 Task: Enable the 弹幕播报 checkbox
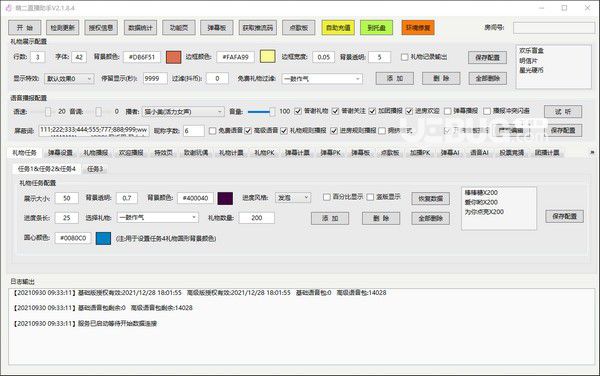click(447, 111)
